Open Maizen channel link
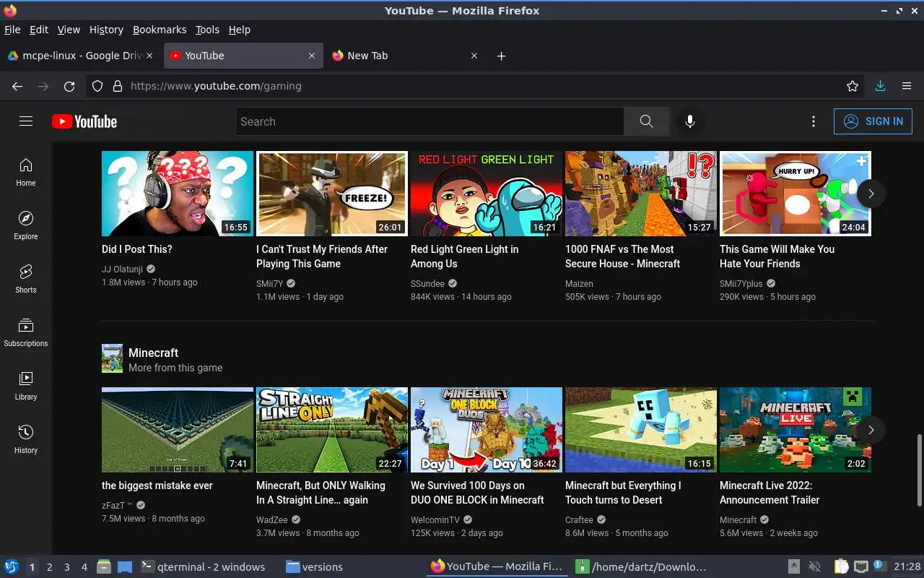 pyautogui.click(x=579, y=283)
